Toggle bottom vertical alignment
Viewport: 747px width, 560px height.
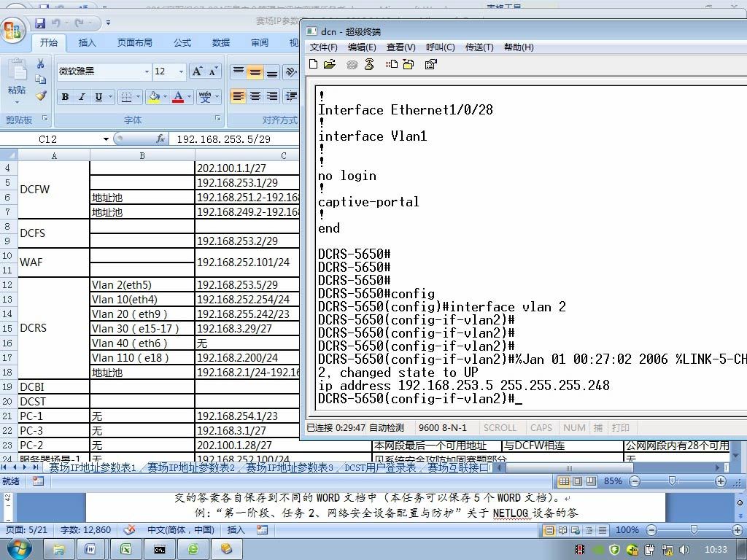(272, 72)
